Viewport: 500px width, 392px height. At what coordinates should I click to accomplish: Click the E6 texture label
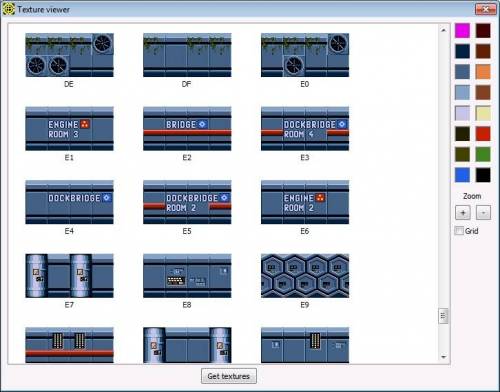pyautogui.click(x=305, y=231)
